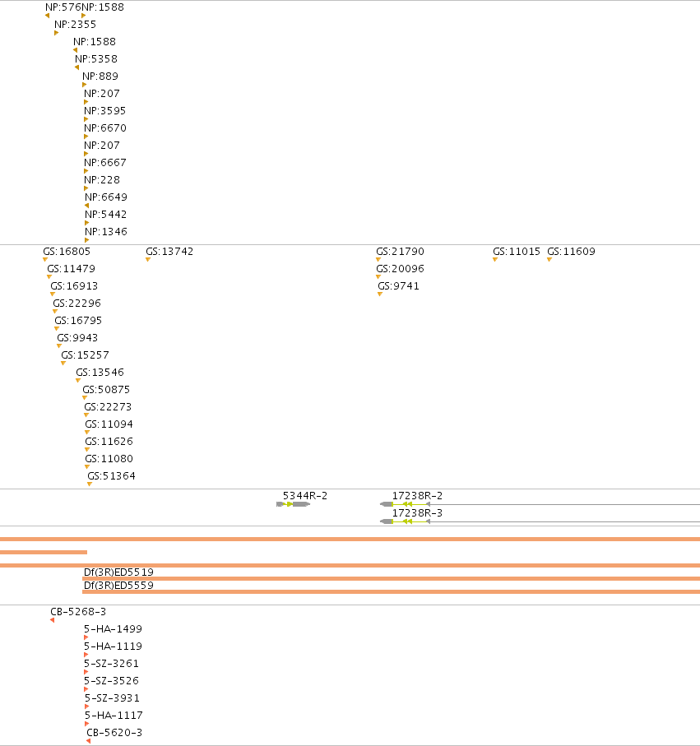700x746 pixels.
Task: Click the NP:889 insertion label
Action: 100,76
